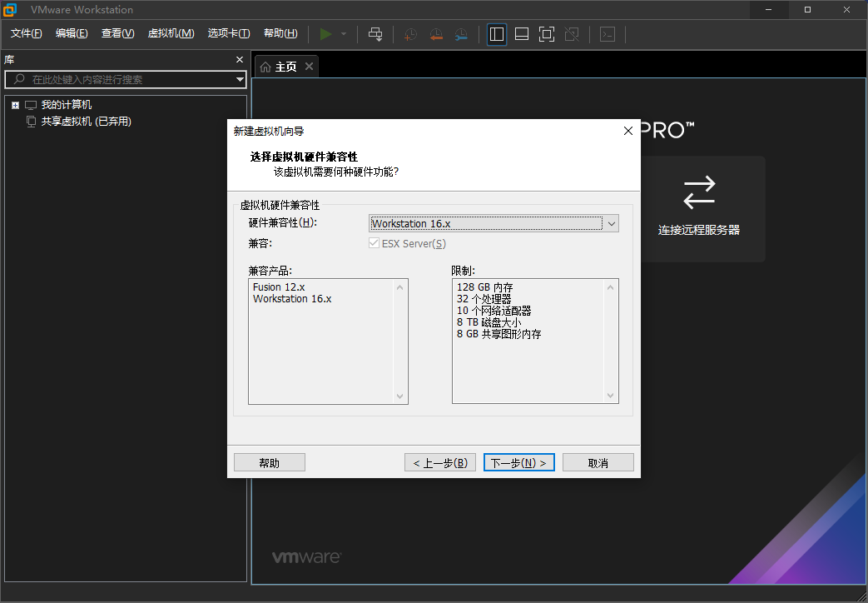The width and height of the screenshot is (868, 603).
Task: Click the 共享虚拟机 shared VMs icon
Action: pos(32,122)
